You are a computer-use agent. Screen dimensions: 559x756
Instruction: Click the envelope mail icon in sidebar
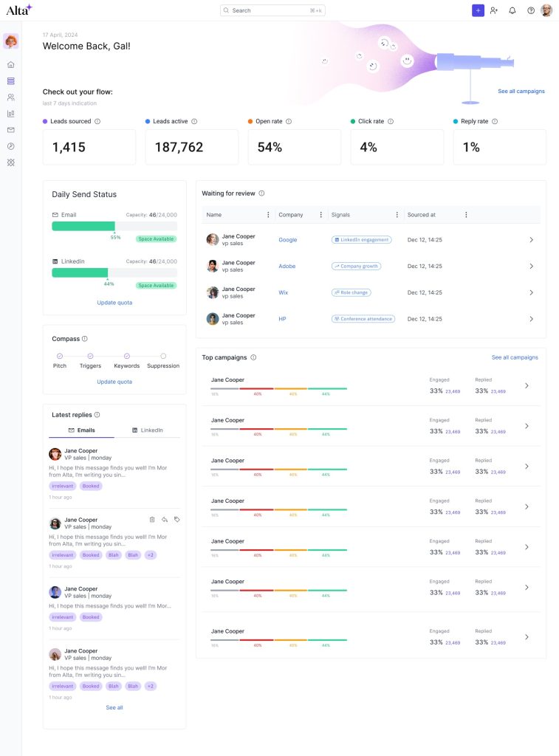coord(10,130)
